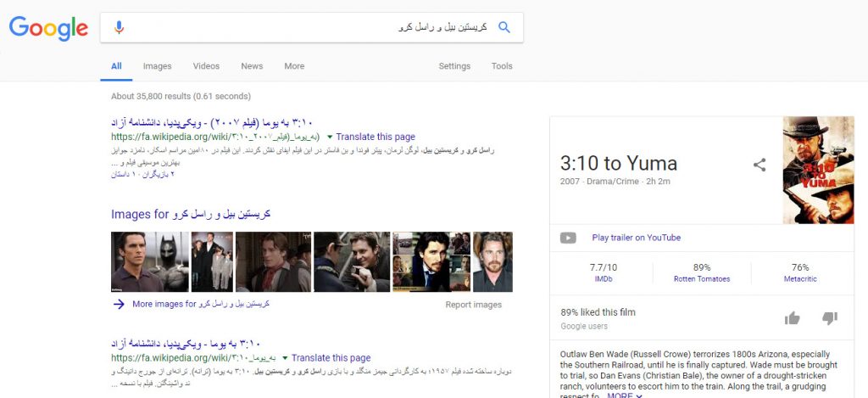The height and width of the screenshot is (398, 868).
Task: Click the '2007 · Drama/Crime · 2h 2m' subtitle
Action: click(615, 182)
